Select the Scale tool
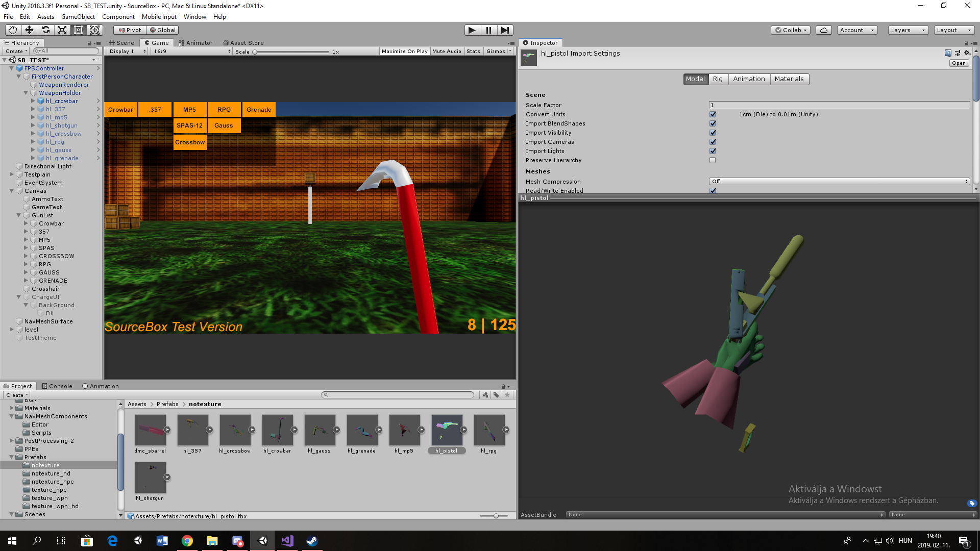 (x=62, y=30)
